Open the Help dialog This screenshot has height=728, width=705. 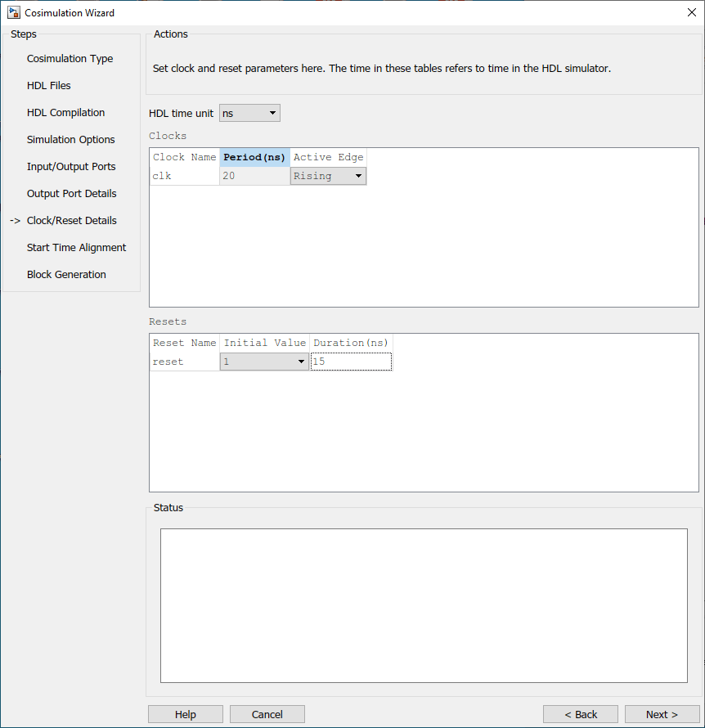click(x=185, y=713)
